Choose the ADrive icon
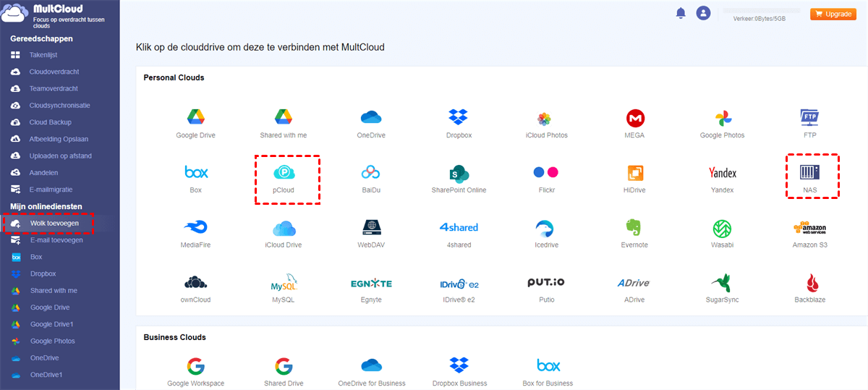The image size is (868, 390). click(x=634, y=283)
